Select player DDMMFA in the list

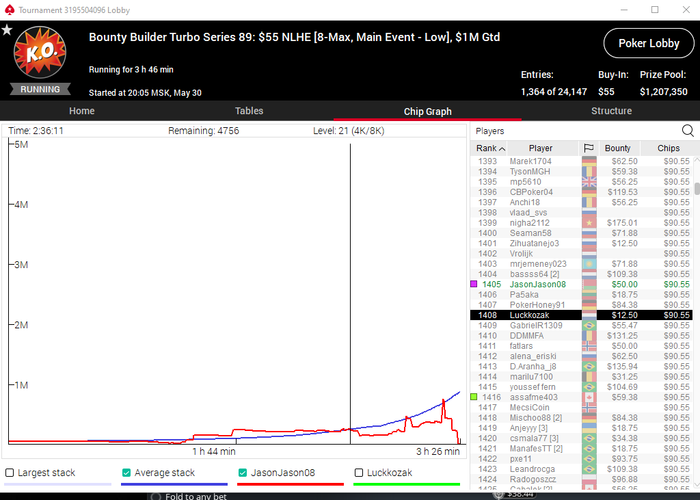click(x=581, y=336)
